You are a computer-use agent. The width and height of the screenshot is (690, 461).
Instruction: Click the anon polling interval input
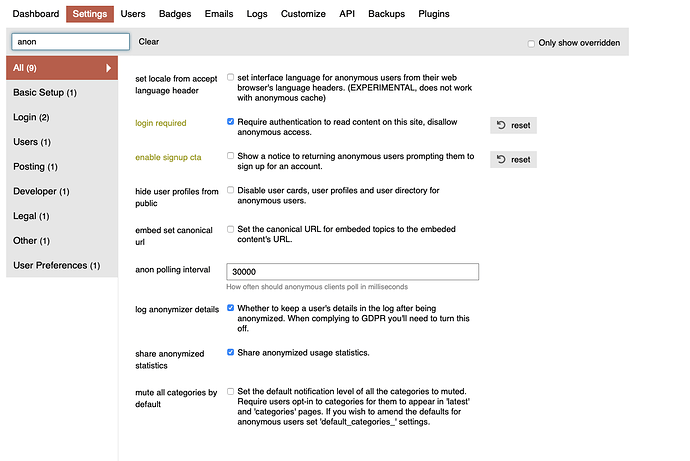[352, 272]
